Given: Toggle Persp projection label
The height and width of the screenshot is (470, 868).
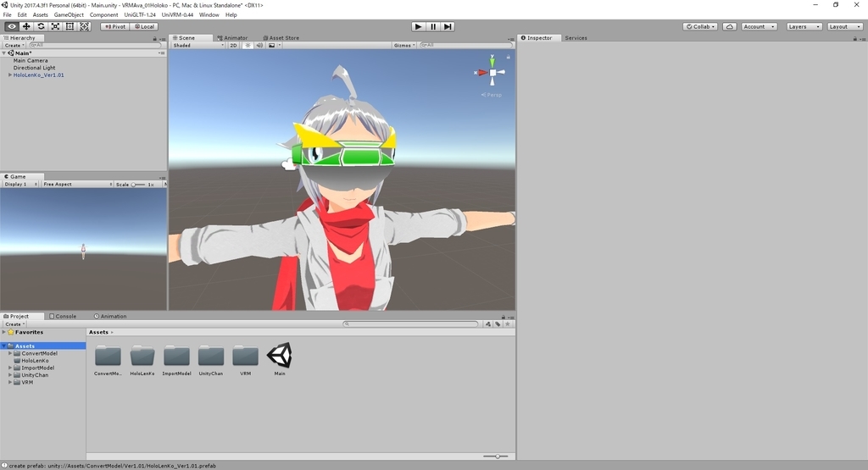Looking at the screenshot, I should [x=492, y=95].
